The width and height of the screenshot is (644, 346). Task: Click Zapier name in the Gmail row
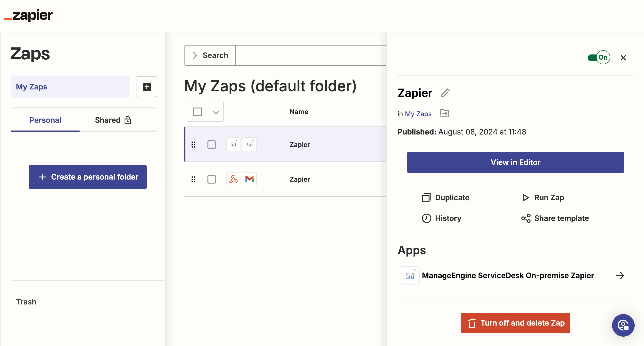click(299, 179)
